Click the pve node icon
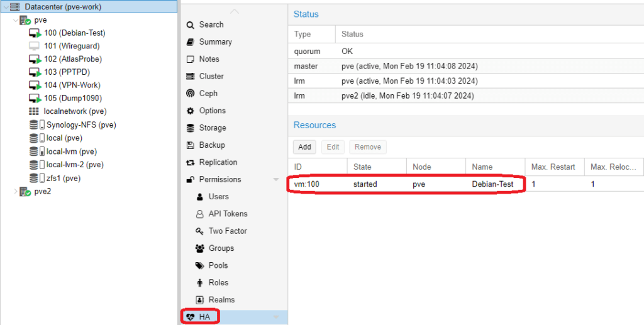 [25, 20]
